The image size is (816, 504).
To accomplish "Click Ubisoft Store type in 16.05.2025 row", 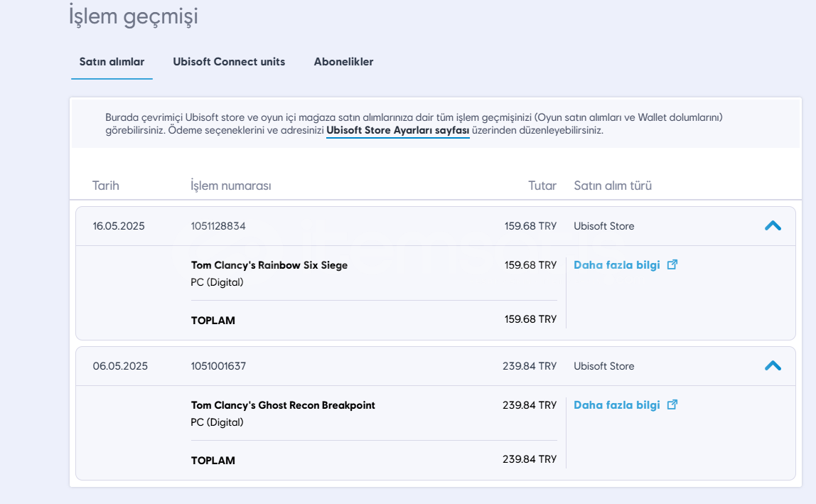I will (x=603, y=226).
